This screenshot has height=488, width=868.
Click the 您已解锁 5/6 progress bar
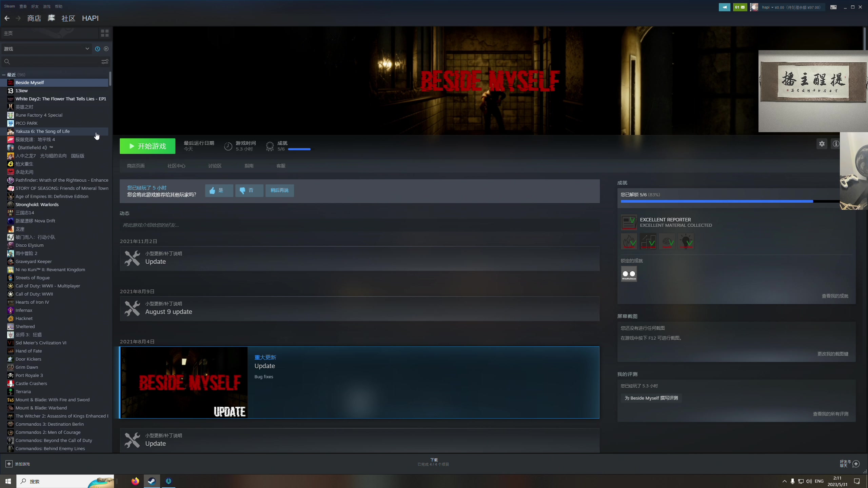[x=730, y=201]
